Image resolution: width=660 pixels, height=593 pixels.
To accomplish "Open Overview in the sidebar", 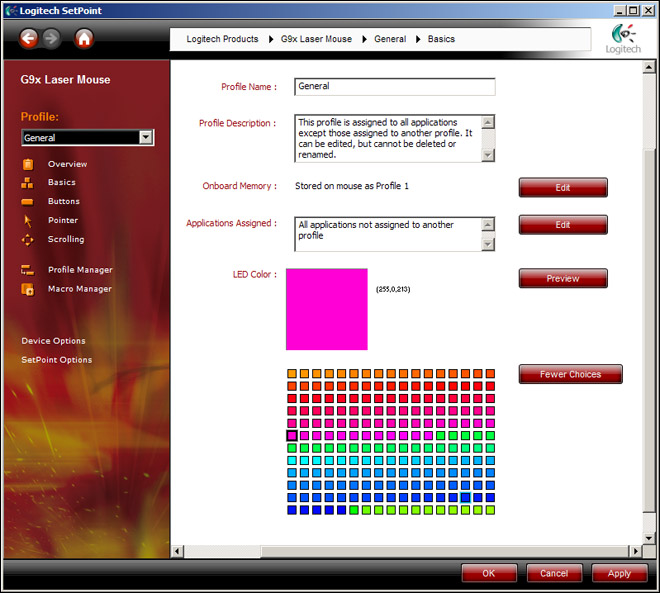I will [x=67, y=164].
